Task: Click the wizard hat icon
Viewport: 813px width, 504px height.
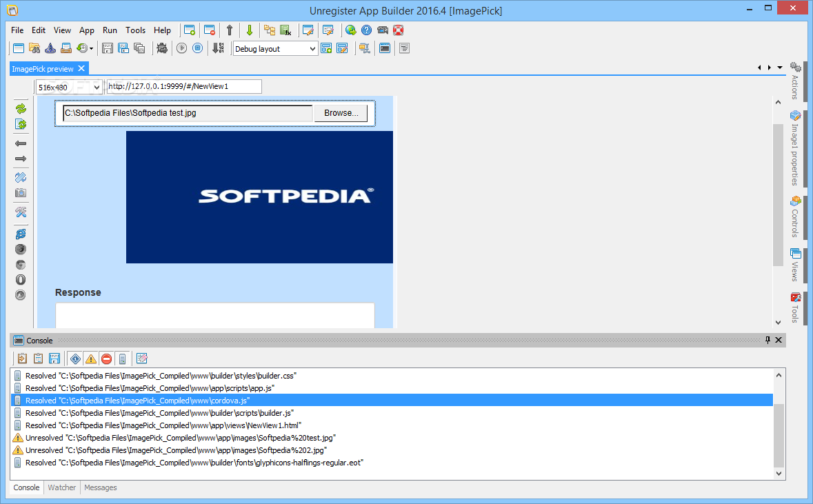Action: [x=50, y=48]
